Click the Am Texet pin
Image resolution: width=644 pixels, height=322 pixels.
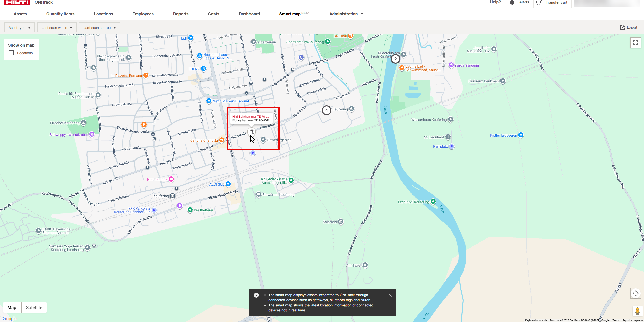tap(365, 265)
